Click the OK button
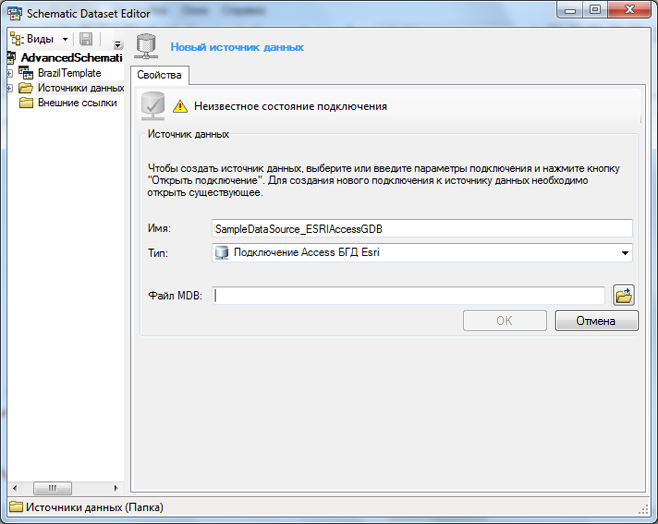Viewport: 658px width, 524px height. (505, 321)
